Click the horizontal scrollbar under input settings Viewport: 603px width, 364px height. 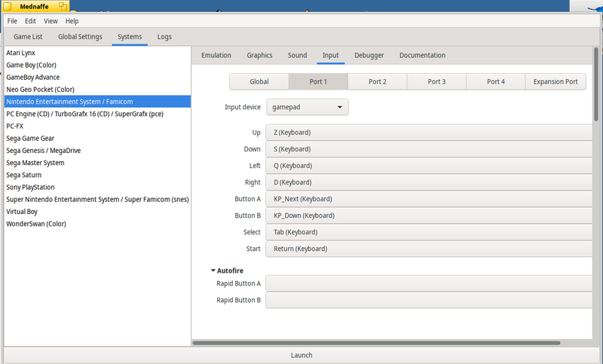tap(392, 343)
